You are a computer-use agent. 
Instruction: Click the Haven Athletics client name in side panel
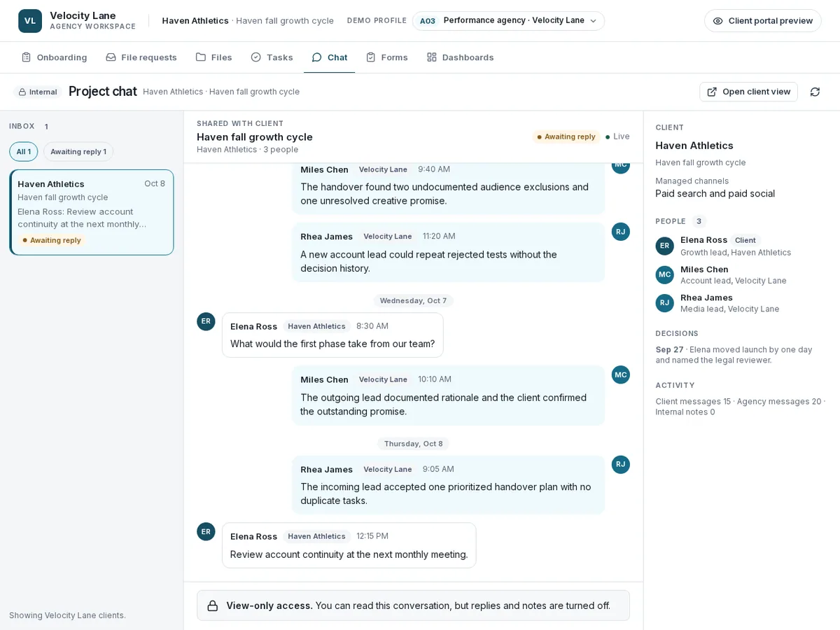point(694,146)
